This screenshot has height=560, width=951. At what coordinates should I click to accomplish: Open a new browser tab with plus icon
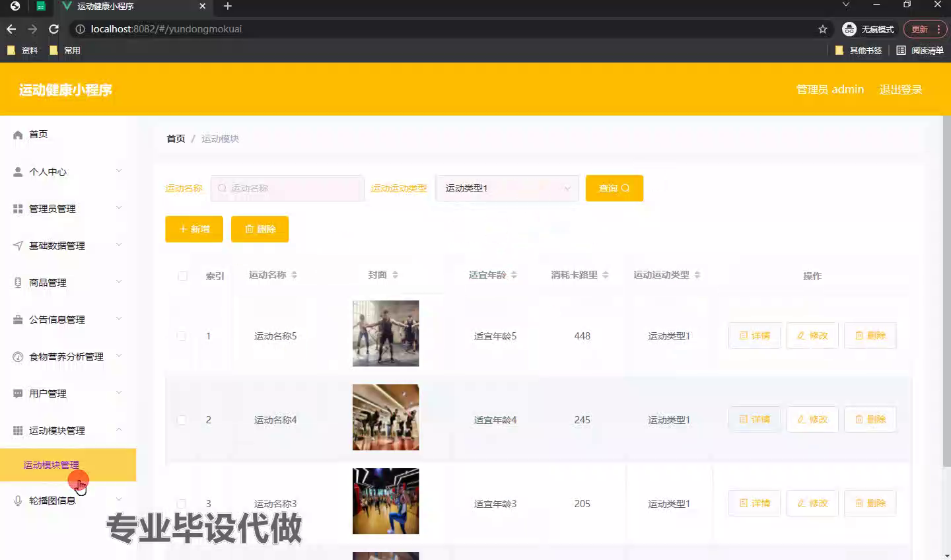click(x=228, y=6)
